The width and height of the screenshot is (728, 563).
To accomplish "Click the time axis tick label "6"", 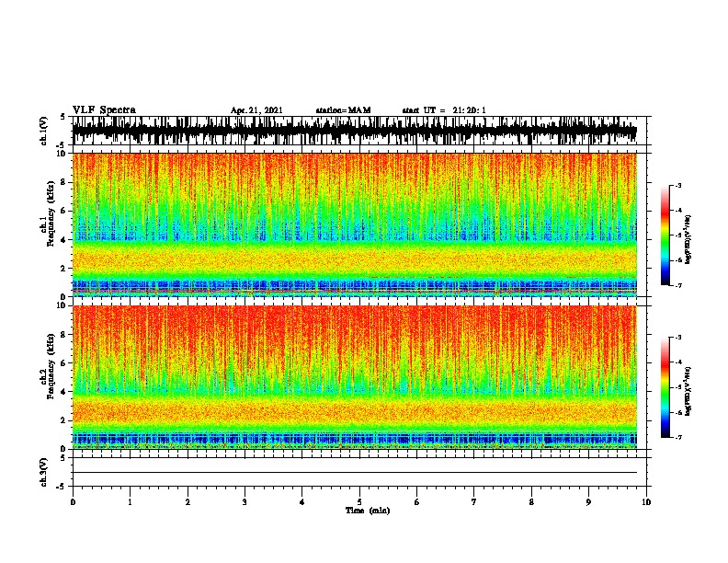I will coord(417,502).
